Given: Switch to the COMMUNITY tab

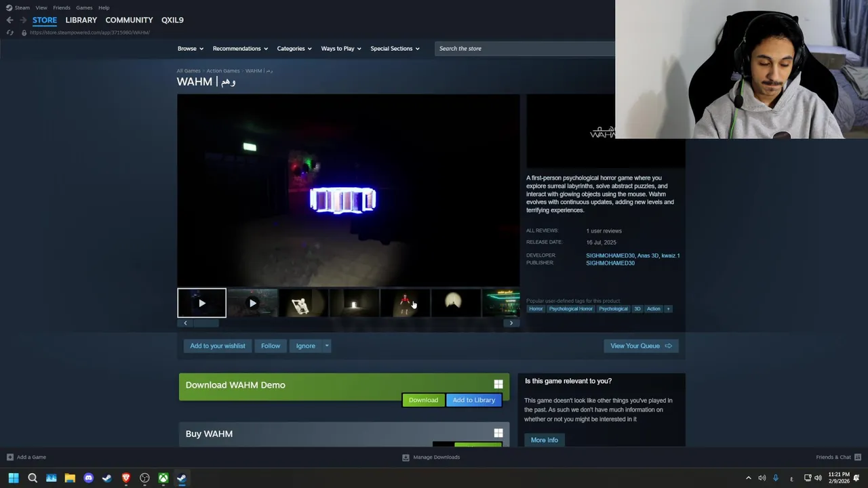Looking at the screenshot, I should (129, 20).
